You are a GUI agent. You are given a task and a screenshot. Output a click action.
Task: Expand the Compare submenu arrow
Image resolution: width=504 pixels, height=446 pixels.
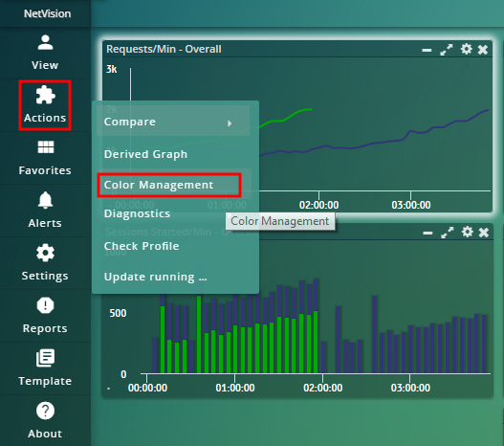coord(230,123)
